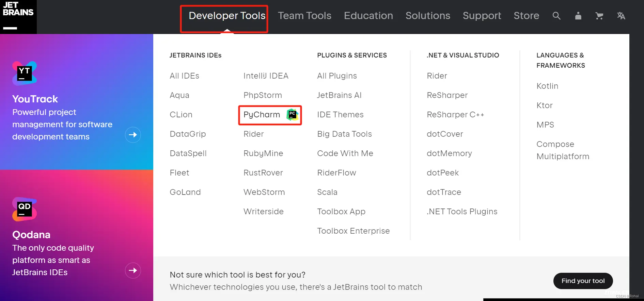Open the ReSharper C++ link

click(x=455, y=115)
